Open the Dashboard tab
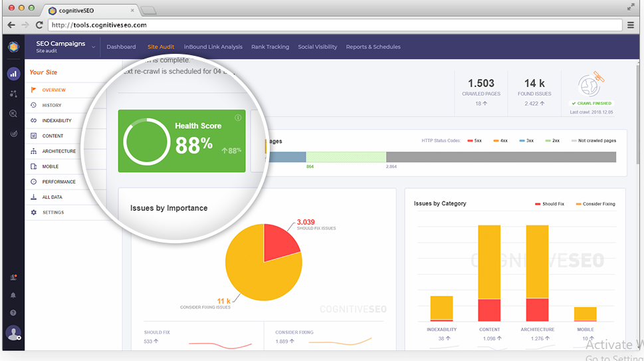This screenshot has height=361, width=644. pos(121,47)
